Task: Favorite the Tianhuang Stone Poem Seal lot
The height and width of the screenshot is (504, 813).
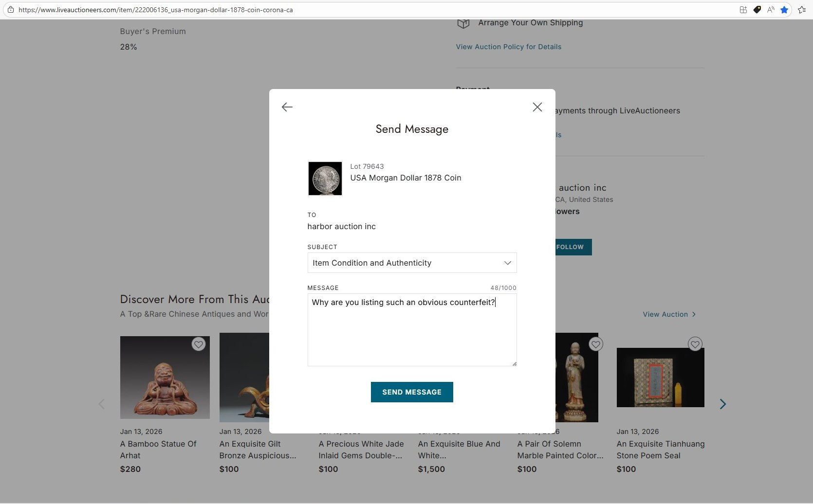Action: click(x=695, y=344)
